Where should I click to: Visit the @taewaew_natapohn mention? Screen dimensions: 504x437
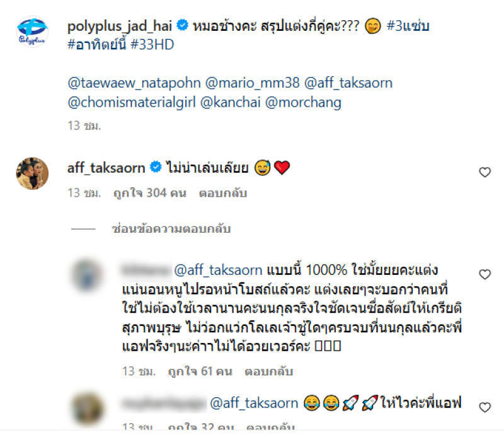tap(134, 83)
